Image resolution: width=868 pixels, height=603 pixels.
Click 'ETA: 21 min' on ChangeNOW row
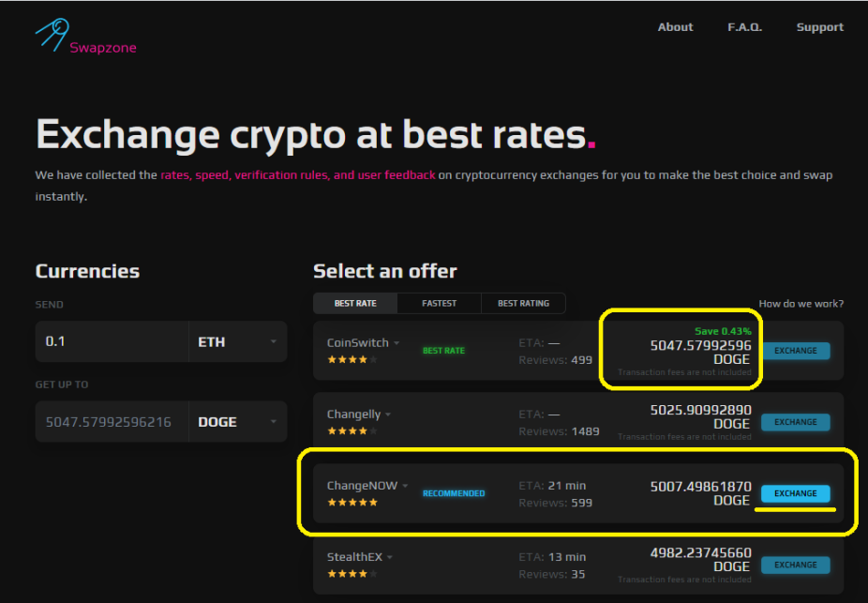pyautogui.click(x=552, y=486)
